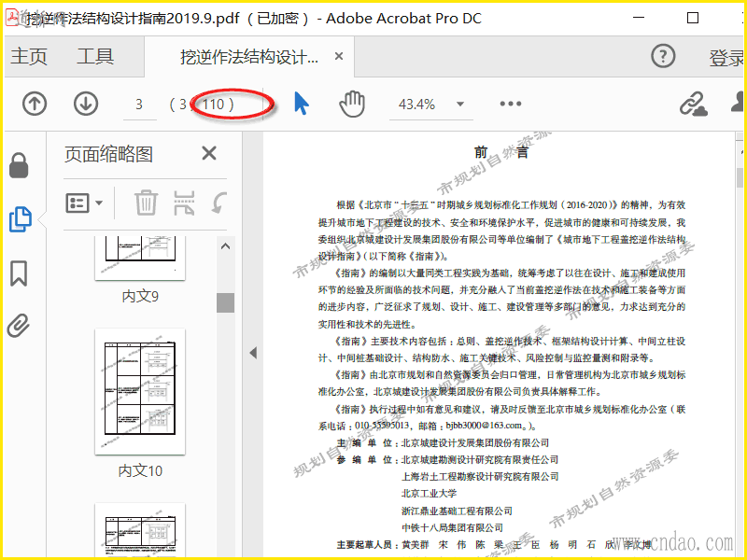This screenshot has width=747, height=560.
Task: Click the share link cloud icon
Action: pos(693,104)
